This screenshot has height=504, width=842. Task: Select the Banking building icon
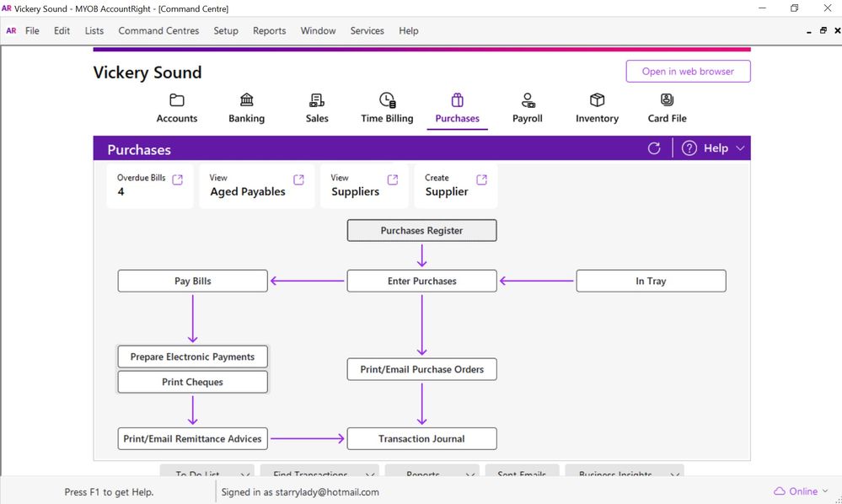(246, 100)
